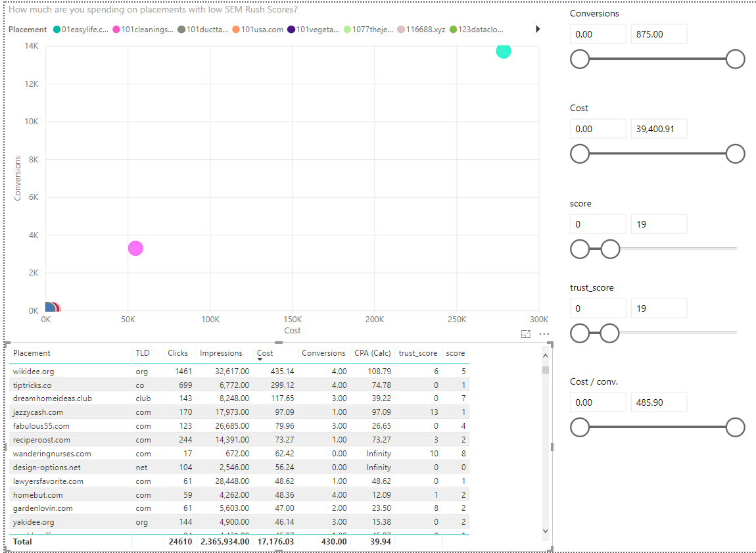Click the Cost minimum value field
The width and height of the screenshot is (756, 553).
(598, 129)
